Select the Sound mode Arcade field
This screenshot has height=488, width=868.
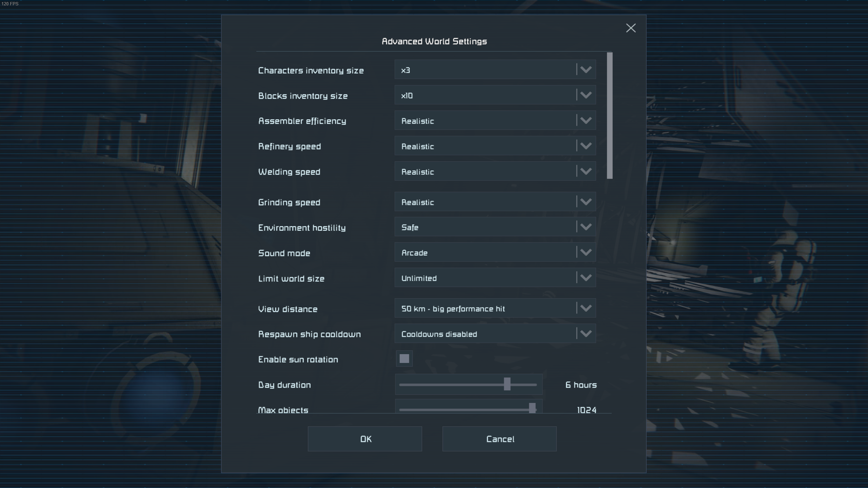click(485, 252)
